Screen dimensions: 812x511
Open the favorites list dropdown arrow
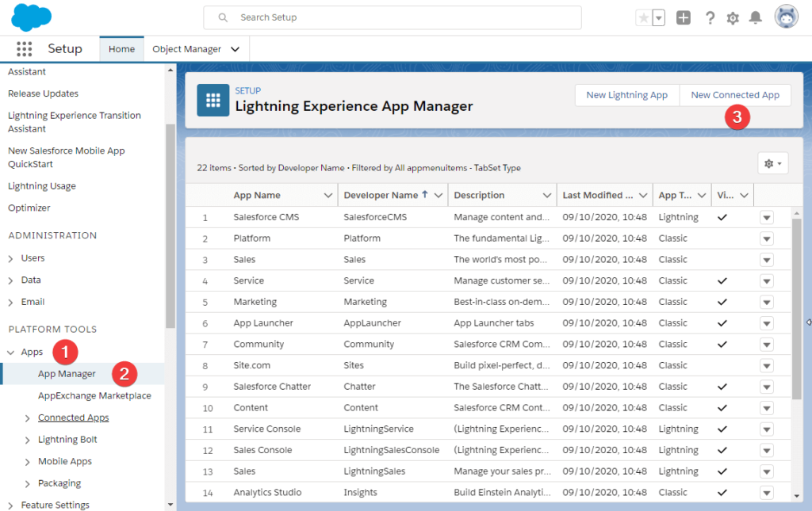pyautogui.click(x=659, y=18)
